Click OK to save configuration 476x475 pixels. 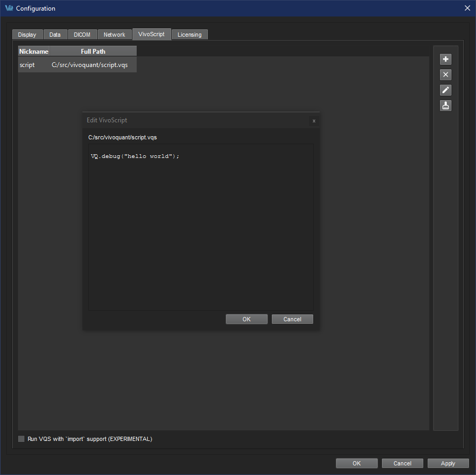pos(356,463)
